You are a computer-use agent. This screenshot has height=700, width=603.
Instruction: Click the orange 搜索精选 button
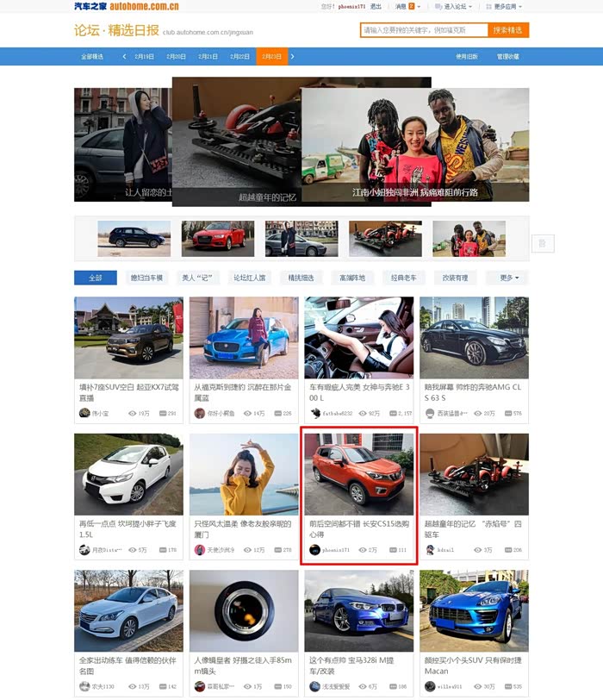click(508, 30)
